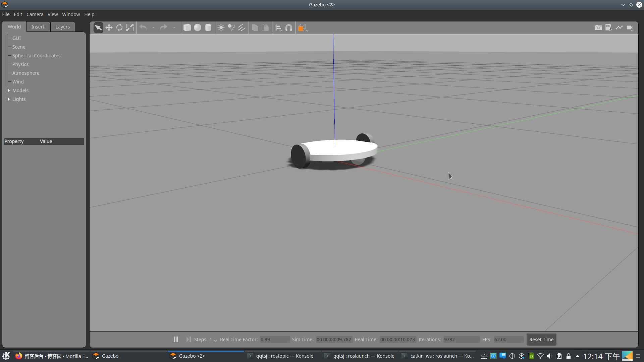Open the KDE application launcher
The height and width of the screenshot is (362, 644).
[x=6, y=356]
